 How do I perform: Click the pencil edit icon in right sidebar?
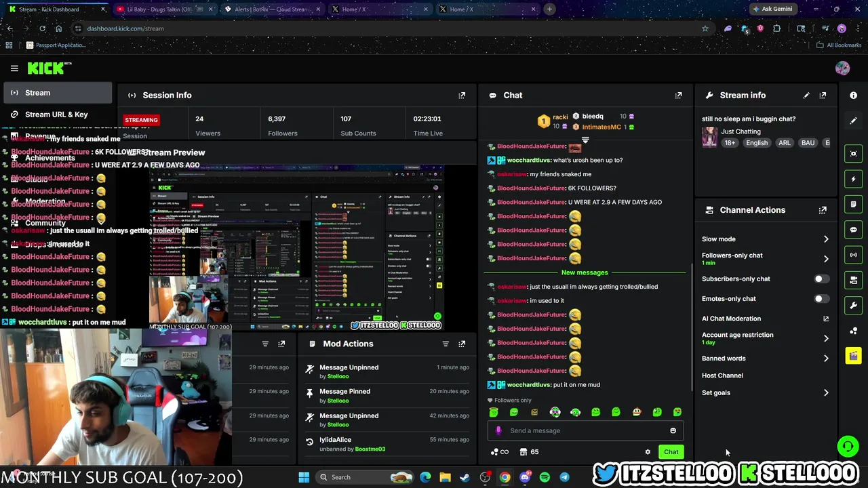point(853,121)
